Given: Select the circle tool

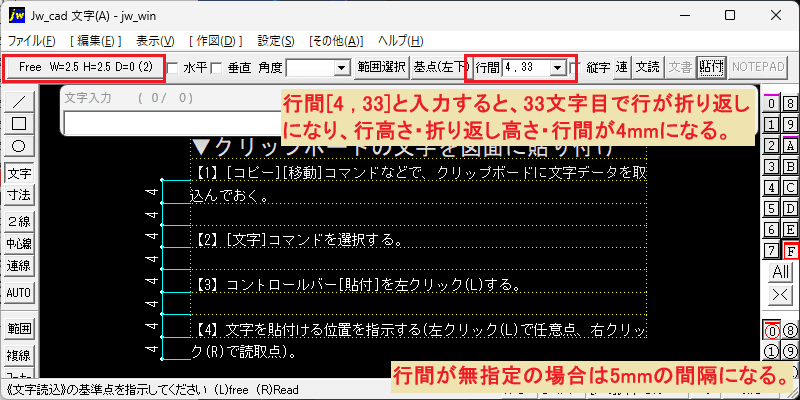Looking at the screenshot, I should 19,146.
